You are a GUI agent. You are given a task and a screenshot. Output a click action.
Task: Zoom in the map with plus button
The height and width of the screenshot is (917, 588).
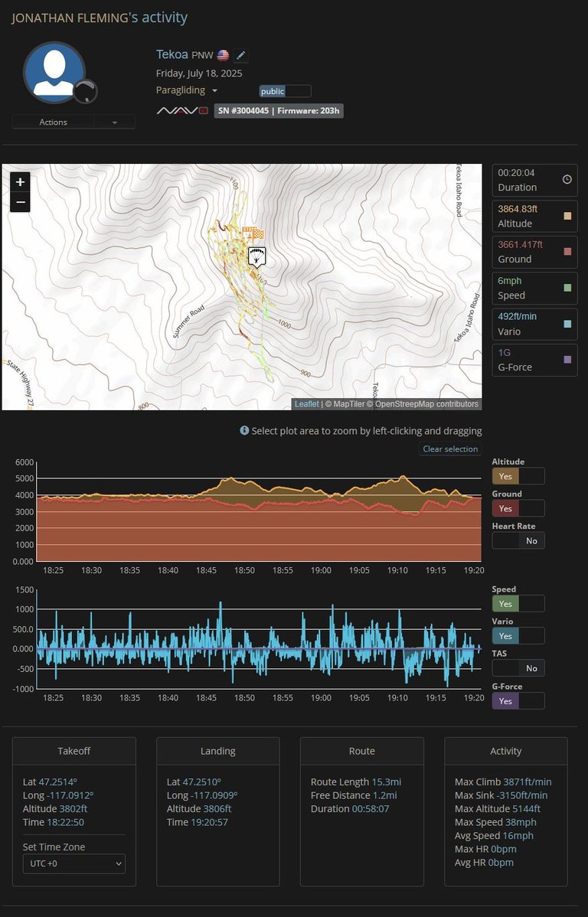tap(20, 182)
